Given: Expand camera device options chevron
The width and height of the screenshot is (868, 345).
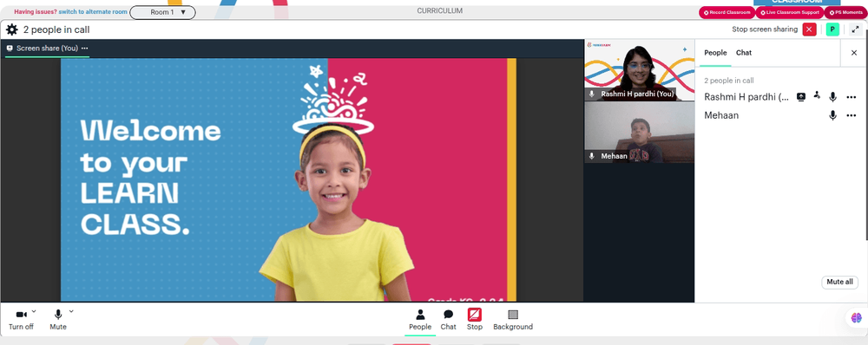Looking at the screenshot, I should click(34, 311).
